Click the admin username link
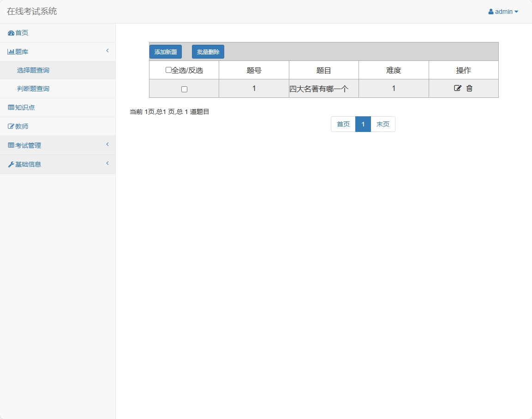Viewport: 532px width, 419px height. coord(504,12)
